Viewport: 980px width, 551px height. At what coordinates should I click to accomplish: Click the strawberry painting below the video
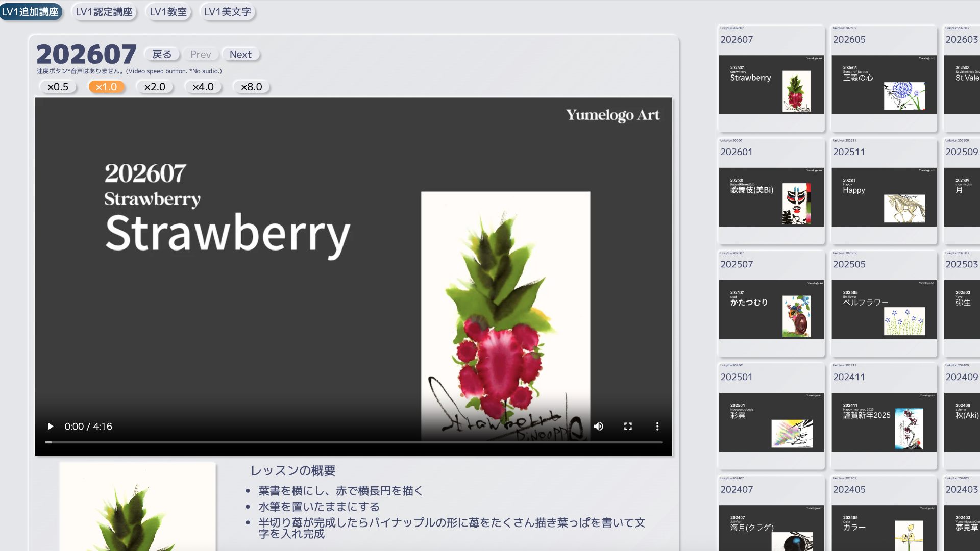coord(137,507)
